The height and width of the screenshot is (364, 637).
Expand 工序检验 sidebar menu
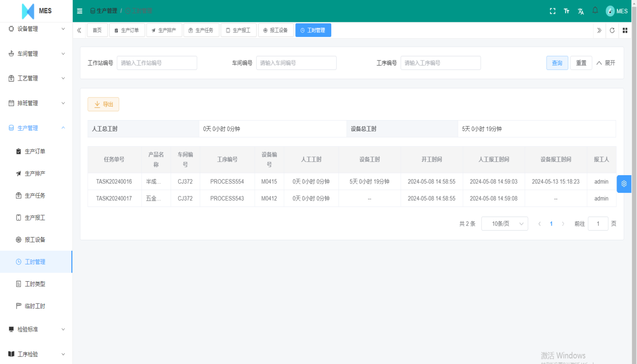pos(36,354)
